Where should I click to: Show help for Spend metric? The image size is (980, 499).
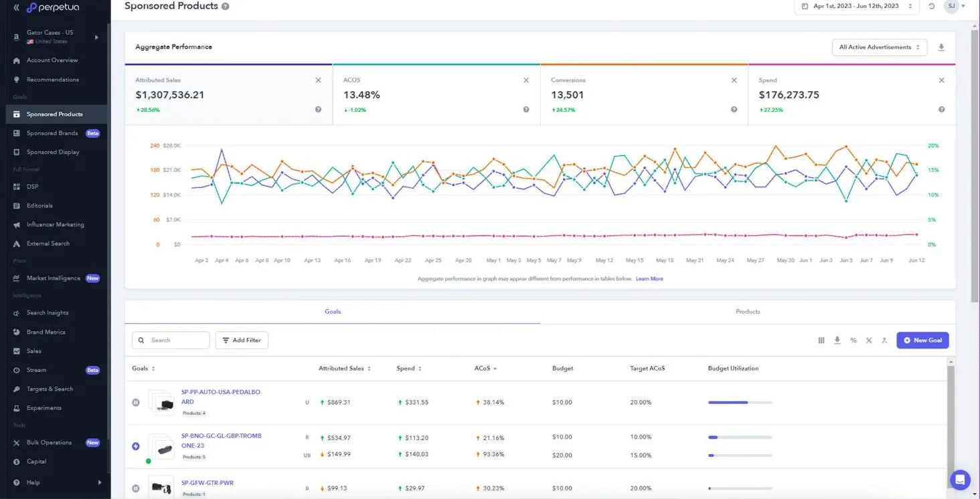(942, 110)
